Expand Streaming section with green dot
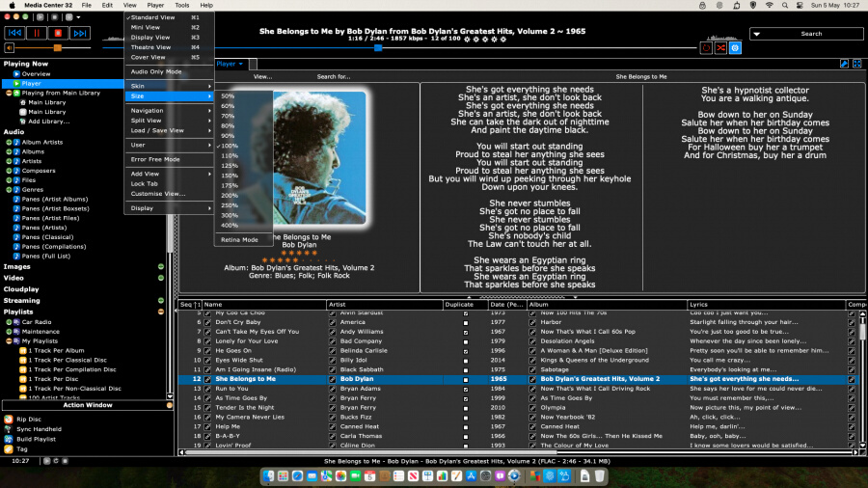 pyautogui.click(x=161, y=301)
